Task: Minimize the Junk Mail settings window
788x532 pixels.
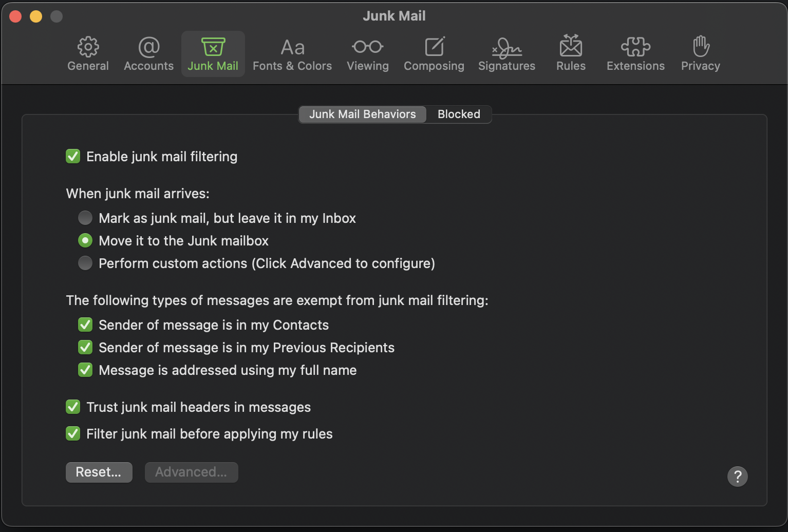Action: (x=36, y=16)
